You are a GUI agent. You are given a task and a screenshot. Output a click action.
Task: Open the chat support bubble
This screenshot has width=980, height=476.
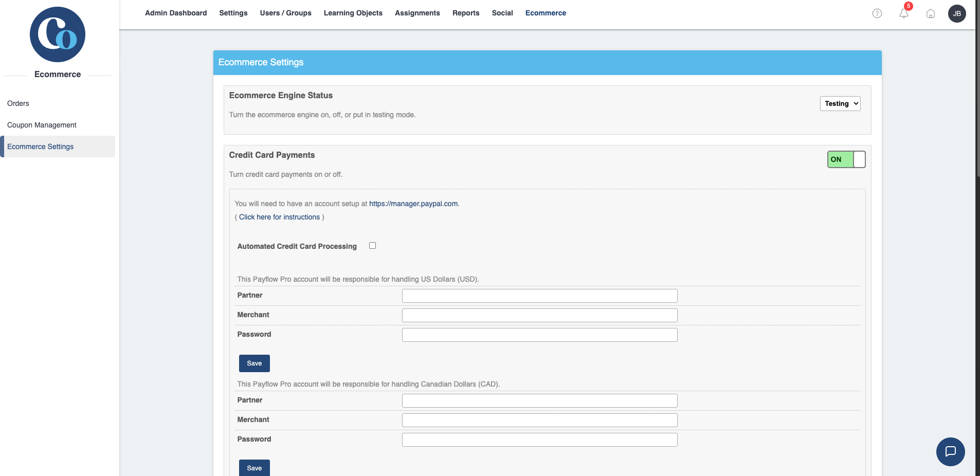coord(951,451)
